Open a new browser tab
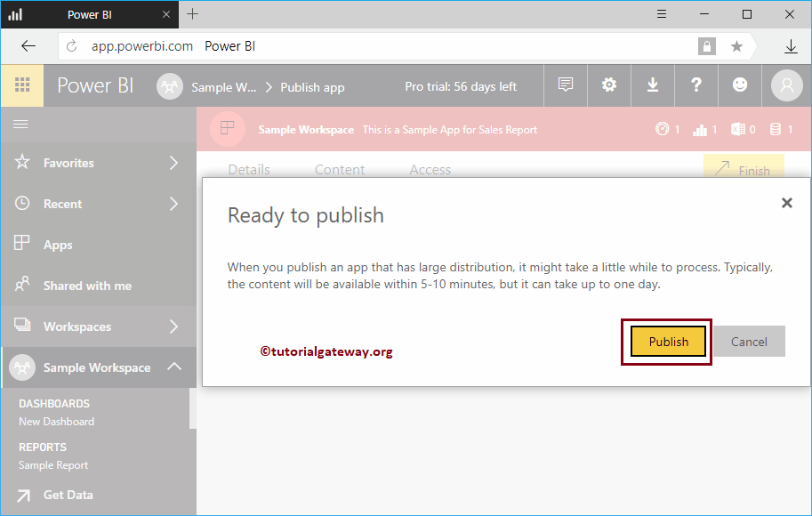 (x=192, y=14)
